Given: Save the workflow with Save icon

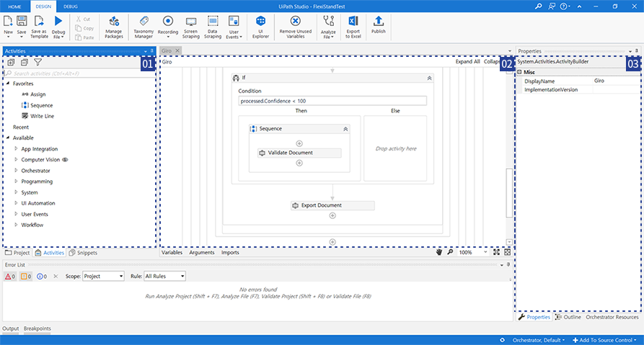Looking at the screenshot, I should pyautogui.click(x=22, y=22).
